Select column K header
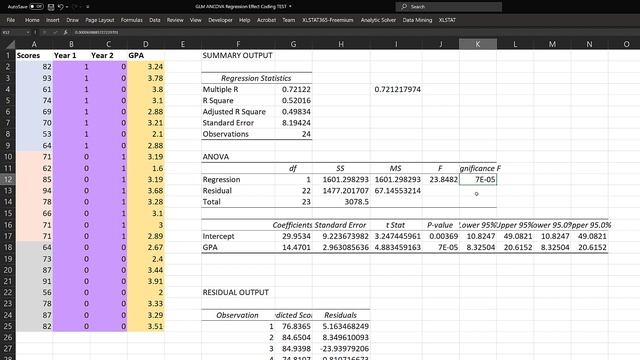Image resolution: width=640 pixels, height=360 pixels. point(478,44)
